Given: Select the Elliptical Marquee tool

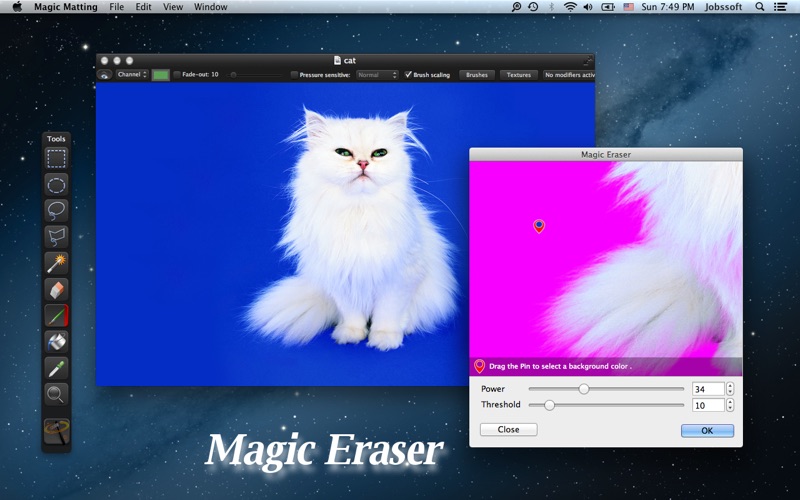Looking at the screenshot, I should 57,184.
